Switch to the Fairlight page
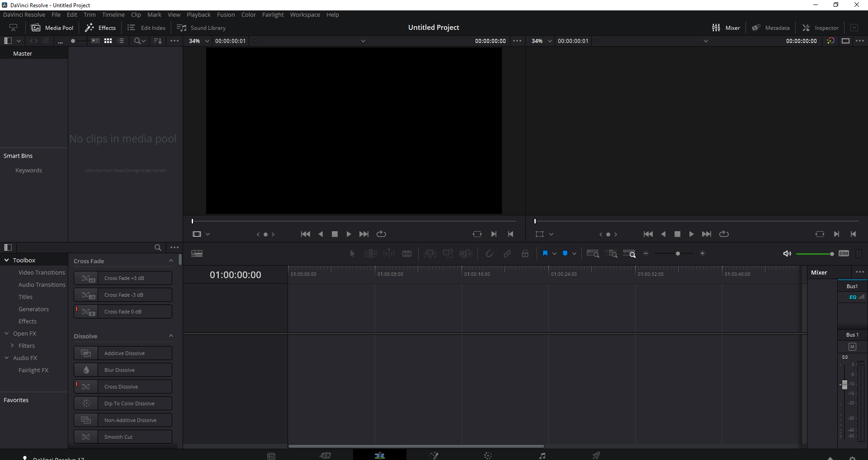This screenshot has width=868, height=460. [542, 455]
